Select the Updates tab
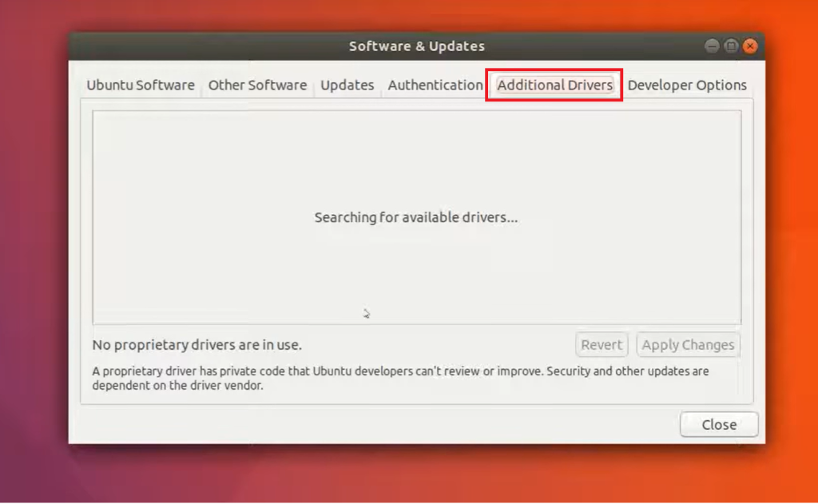Viewport: 818px width, 504px height. pyautogui.click(x=347, y=85)
